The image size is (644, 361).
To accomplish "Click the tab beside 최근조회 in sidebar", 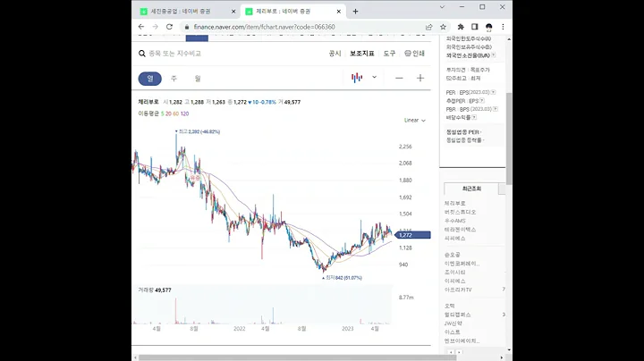I will [502, 189].
